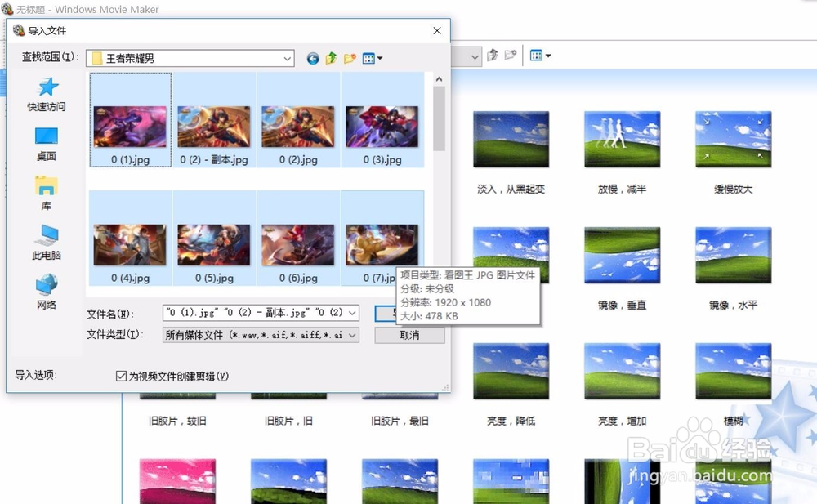This screenshot has height=504, width=817.
Task: Select image file 0 (3).jpg
Action: click(382, 120)
